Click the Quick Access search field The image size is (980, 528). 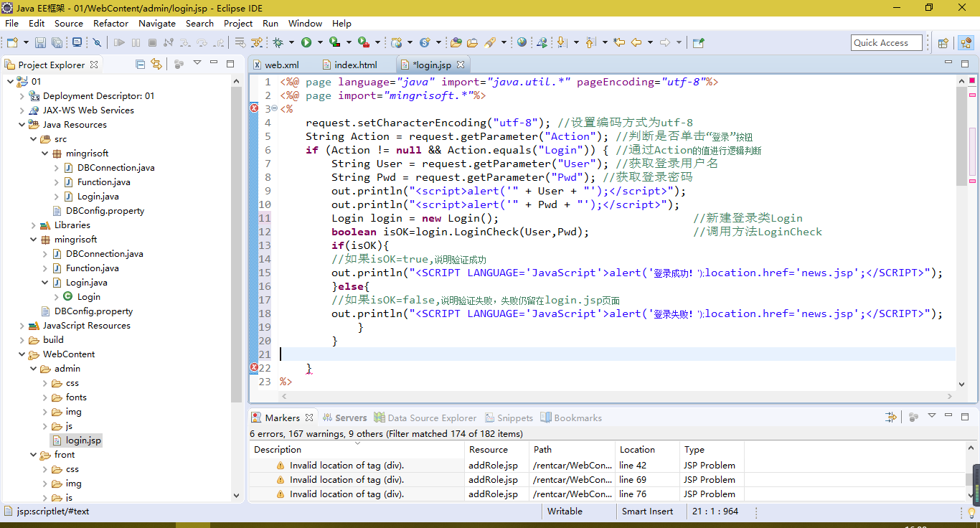(886, 43)
